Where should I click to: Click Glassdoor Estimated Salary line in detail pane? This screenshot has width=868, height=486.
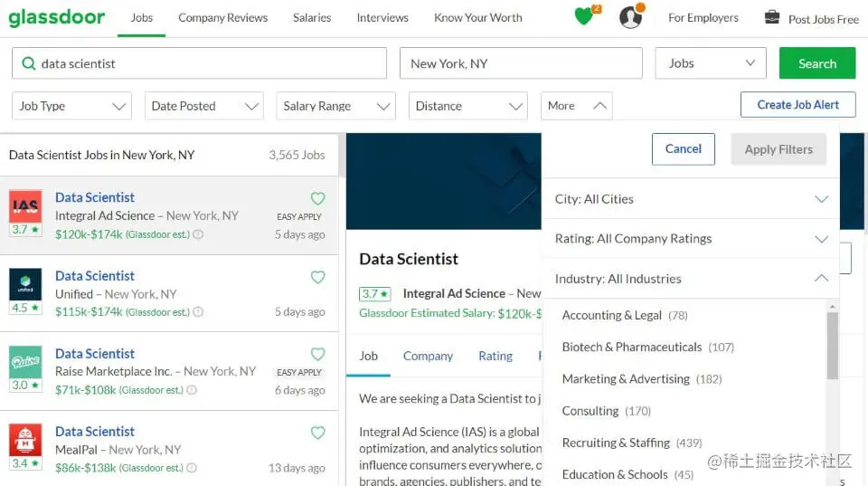450,313
